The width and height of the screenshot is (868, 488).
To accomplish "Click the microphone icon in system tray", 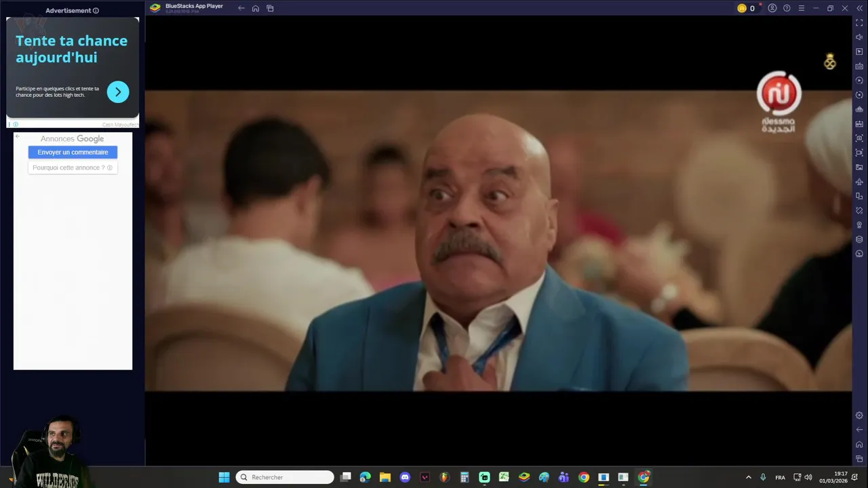I will 763,477.
